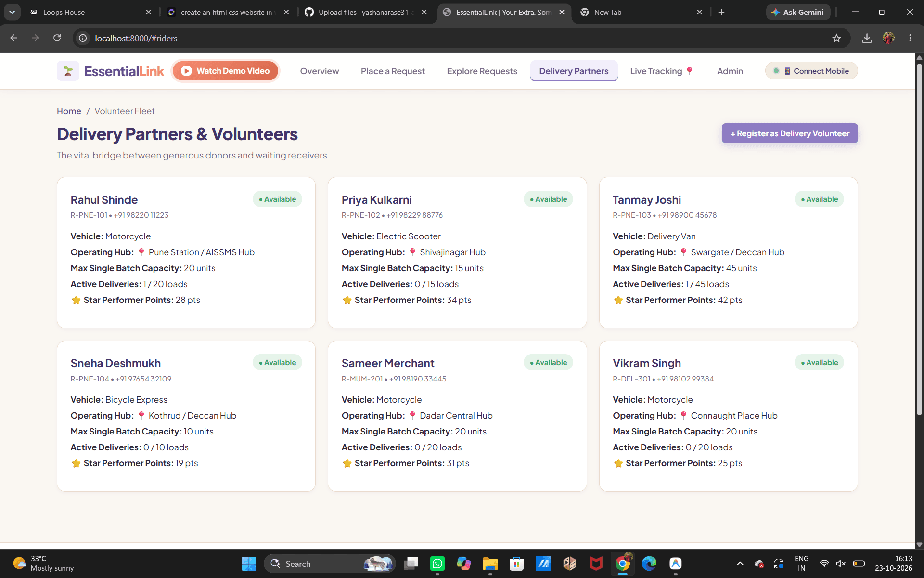Click Priya Kulkarni's name heading
This screenshot has width=924, height=578.
pos(376,200)
